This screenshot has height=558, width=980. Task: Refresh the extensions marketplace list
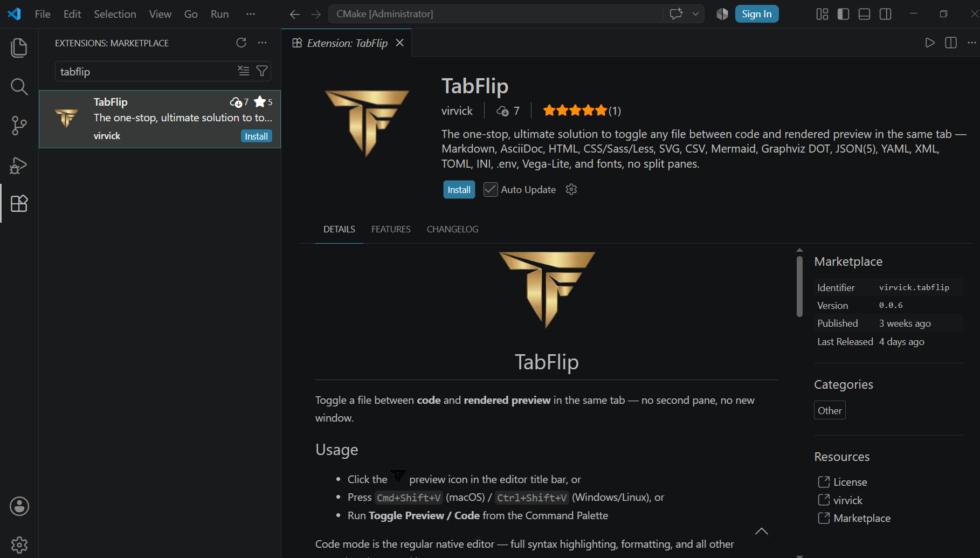[x=241, y=43]
